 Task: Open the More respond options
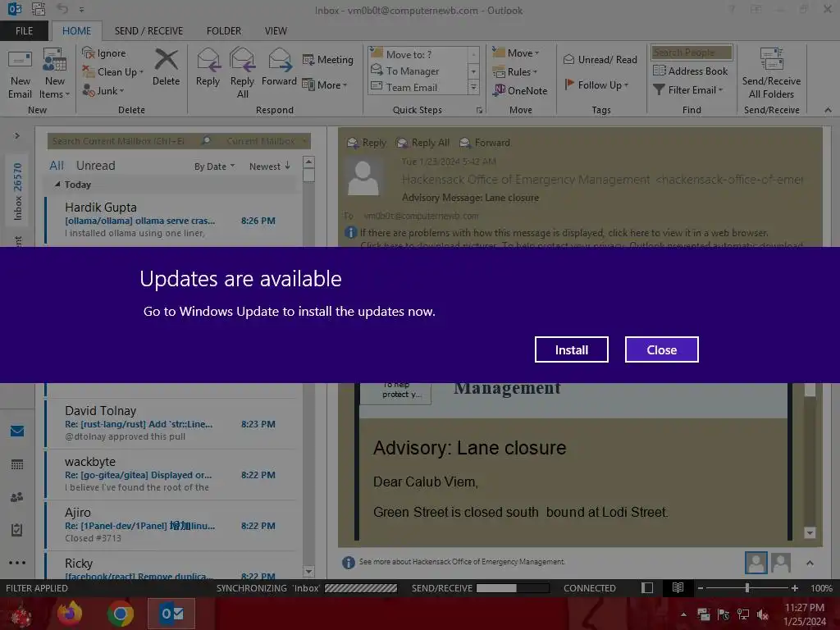coord(325,85)
